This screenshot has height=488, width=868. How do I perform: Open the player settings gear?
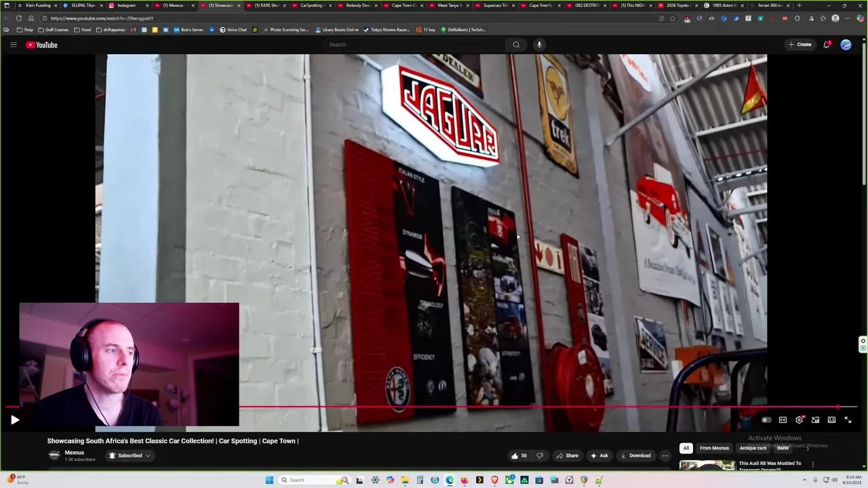(x=799, y=420)
